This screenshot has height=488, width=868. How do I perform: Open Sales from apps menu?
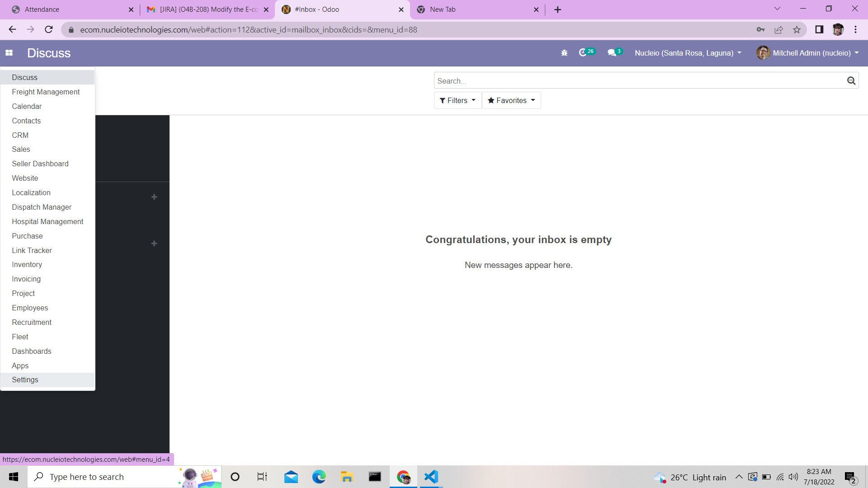pos(47,149)
